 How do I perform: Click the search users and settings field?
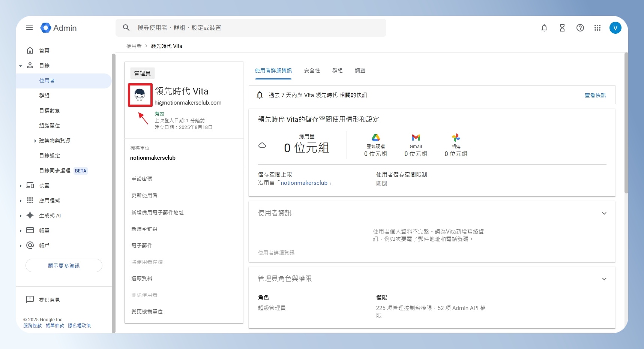pos(251,28)
